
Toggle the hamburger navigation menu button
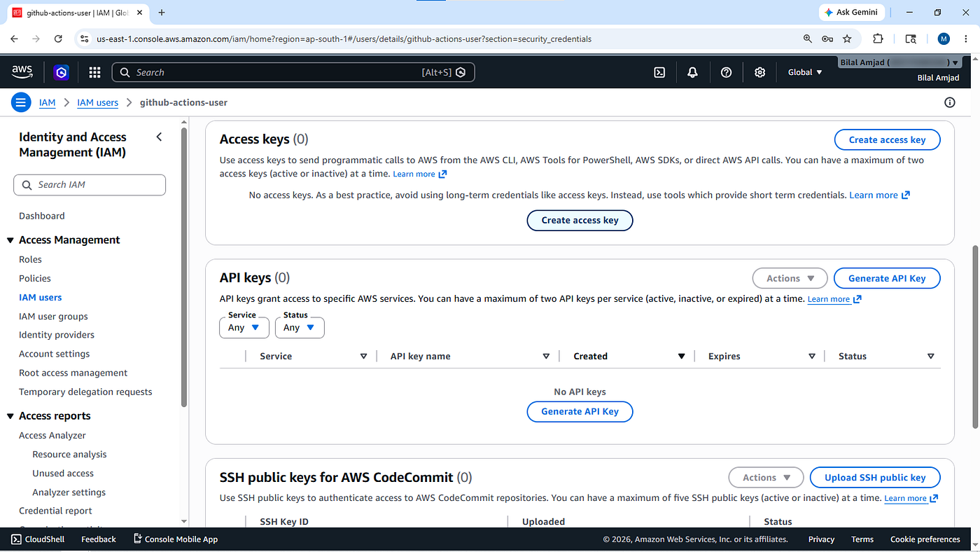click(21, 102)
